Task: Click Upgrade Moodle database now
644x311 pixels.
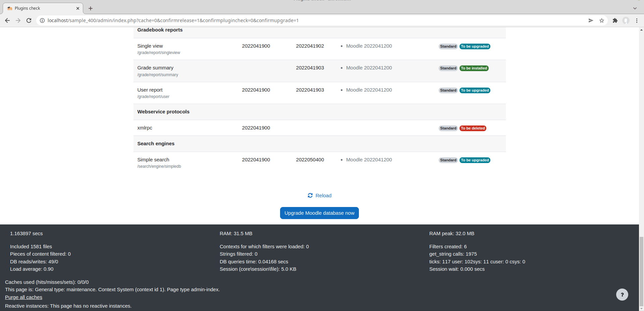Action: point(319,213)
